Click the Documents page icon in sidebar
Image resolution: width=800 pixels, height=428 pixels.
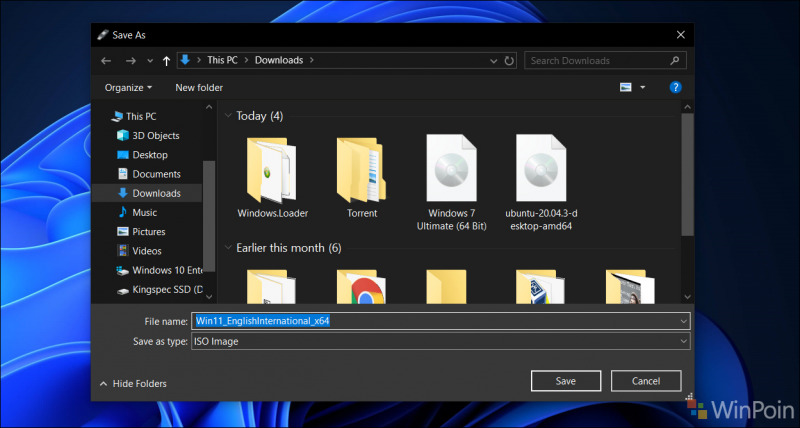[x=122, y=174]
